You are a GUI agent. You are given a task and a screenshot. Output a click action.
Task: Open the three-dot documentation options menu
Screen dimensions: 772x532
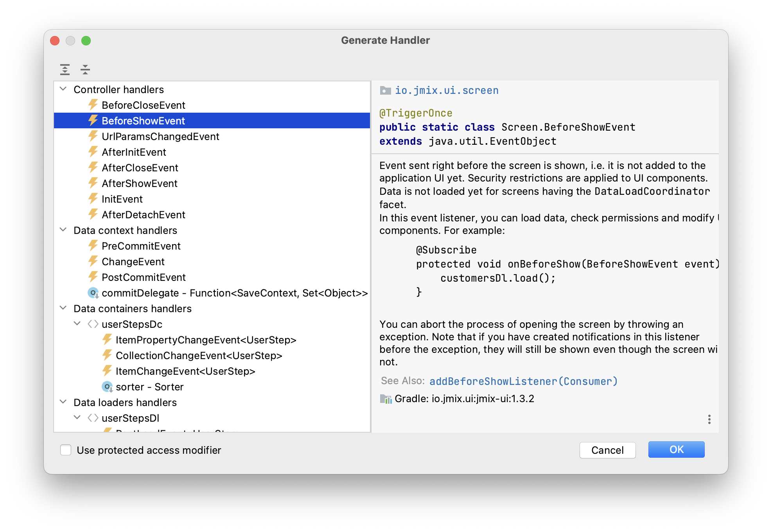709,419
